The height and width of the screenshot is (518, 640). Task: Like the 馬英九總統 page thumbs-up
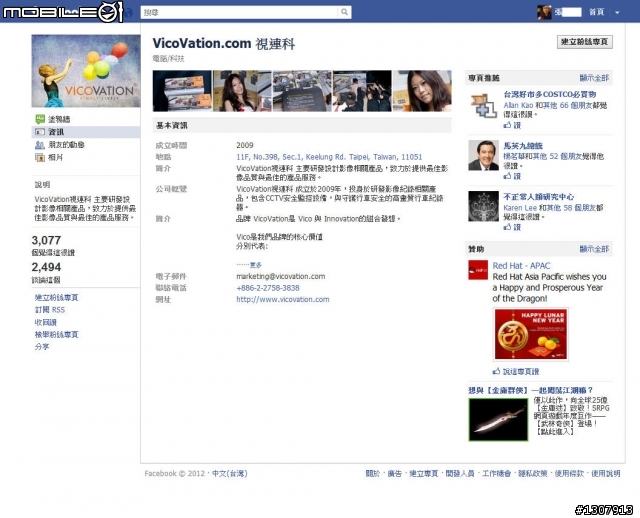[512, 176]
